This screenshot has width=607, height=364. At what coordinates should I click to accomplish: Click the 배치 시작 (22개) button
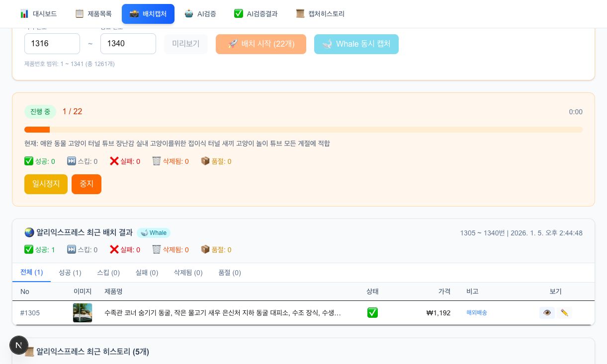click(261, 44)
